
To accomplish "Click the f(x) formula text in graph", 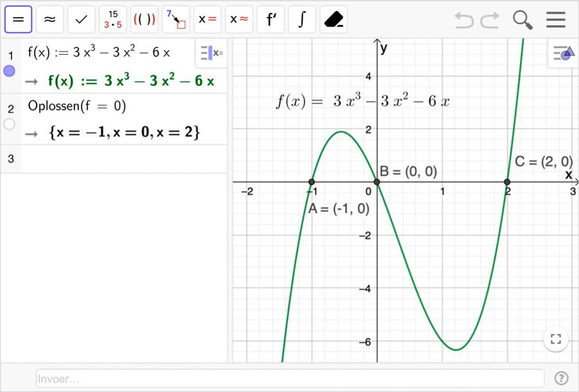I will pos(362,101).
